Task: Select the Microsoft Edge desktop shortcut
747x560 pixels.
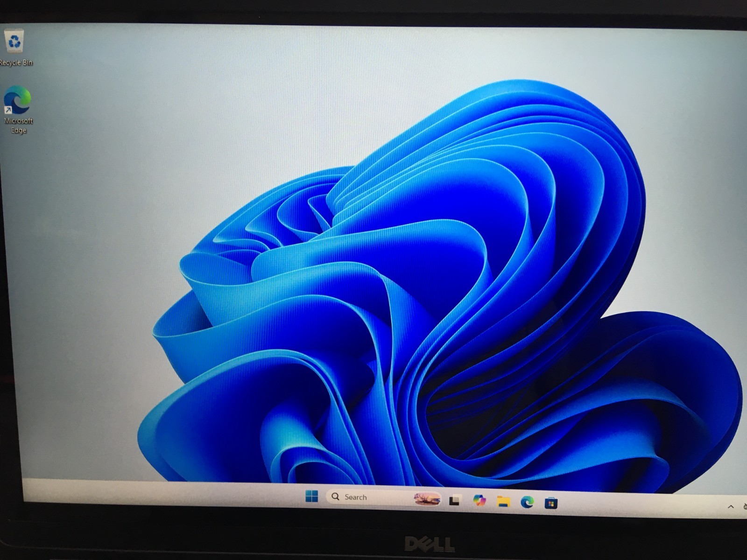Action: pyautogui.click(x=18, y=110)
